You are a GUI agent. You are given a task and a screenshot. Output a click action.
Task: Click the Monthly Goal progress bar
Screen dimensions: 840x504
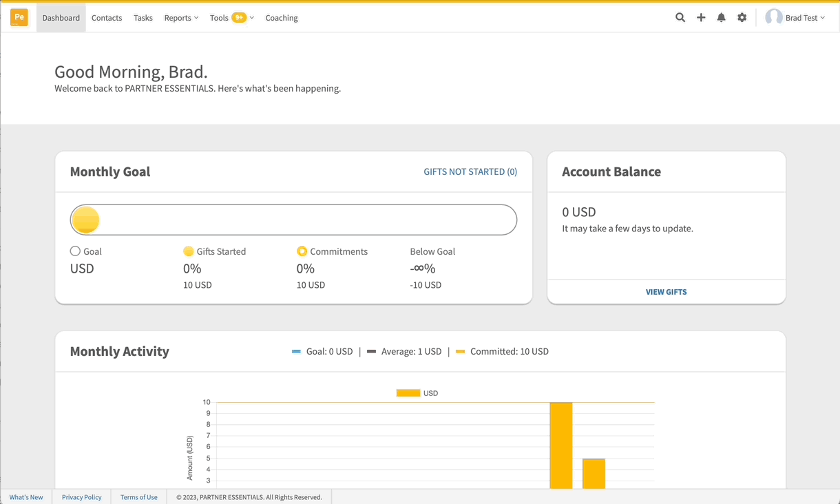point(293,220)
